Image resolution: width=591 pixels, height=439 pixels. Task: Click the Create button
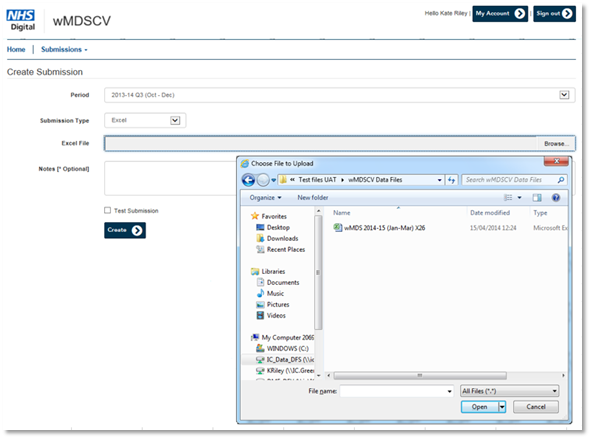(125, 230)
